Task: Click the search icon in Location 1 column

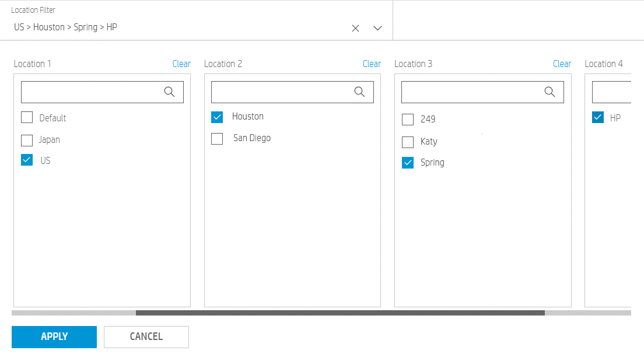Action: pos(170,92)
